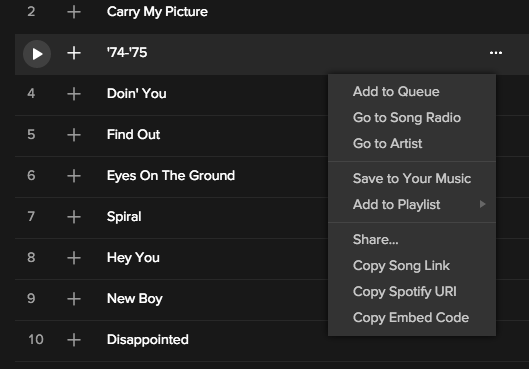Save Carry My Picture with plus icon
Screen dimensions: 529x369
pos(74,12)
